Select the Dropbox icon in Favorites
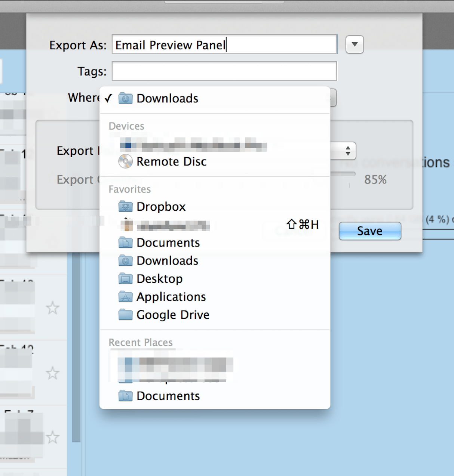This screenshot has width=454, height=476. [x=126, y=206]
